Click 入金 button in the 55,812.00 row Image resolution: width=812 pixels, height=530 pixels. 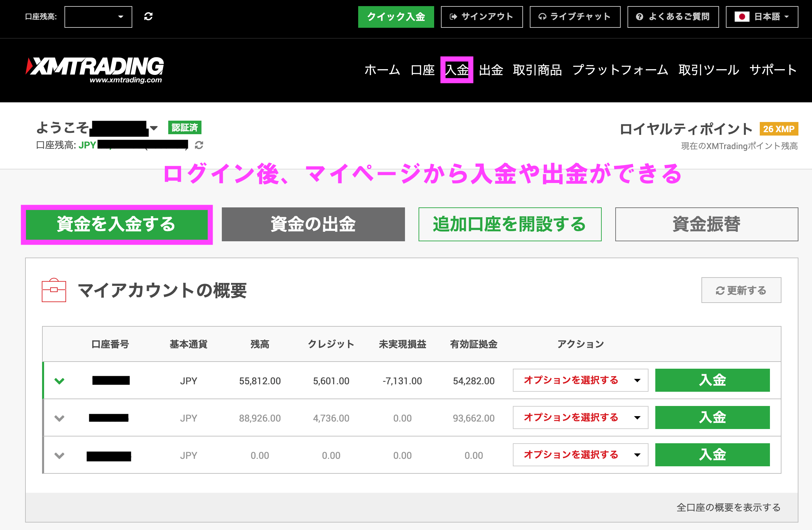712,380
